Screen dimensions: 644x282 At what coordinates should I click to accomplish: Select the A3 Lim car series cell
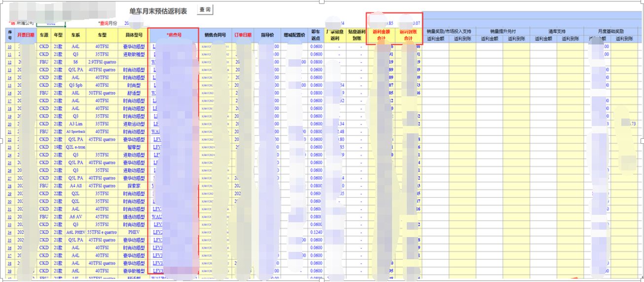point(75,123)
